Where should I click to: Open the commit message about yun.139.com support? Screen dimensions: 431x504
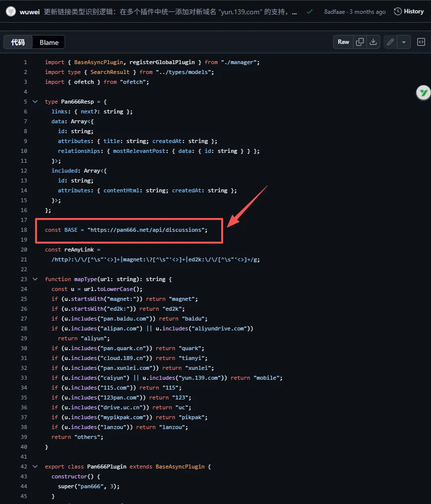pyautogui.click(x=166, y=12)
